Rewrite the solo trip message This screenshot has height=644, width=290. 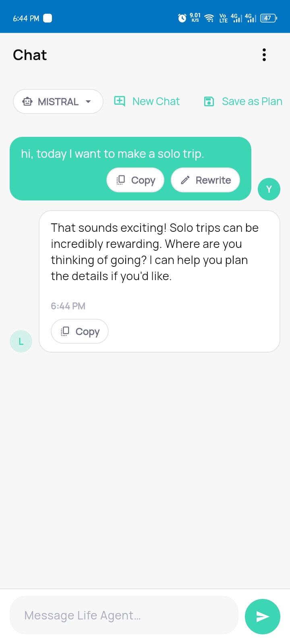tap(205, 180)
